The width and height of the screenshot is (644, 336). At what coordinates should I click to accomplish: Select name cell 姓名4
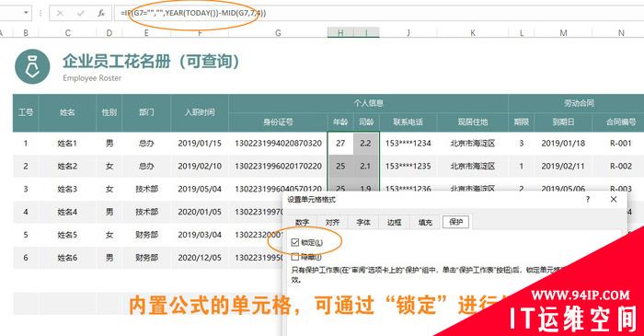click(67, 212)
